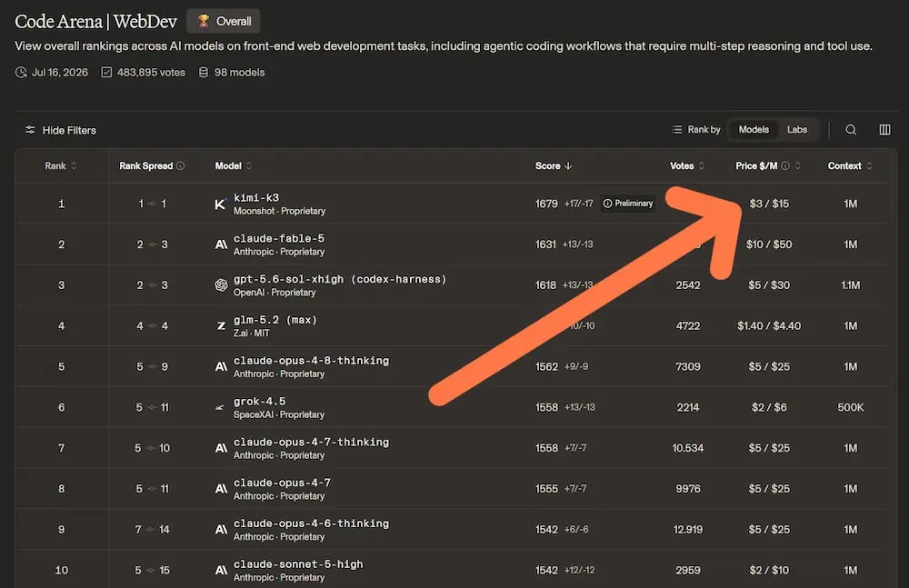
Task: Sort by Score column header
Action: (x=554, y=165)
